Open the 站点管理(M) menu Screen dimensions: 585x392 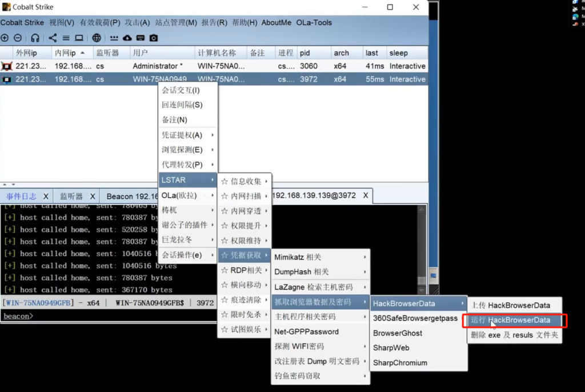pyautogui.click(x=176, y=22)
